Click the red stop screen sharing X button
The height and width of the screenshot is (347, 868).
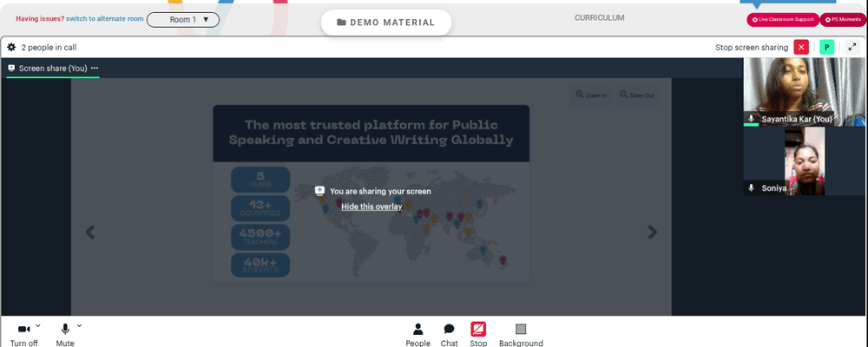pos(801,47)
